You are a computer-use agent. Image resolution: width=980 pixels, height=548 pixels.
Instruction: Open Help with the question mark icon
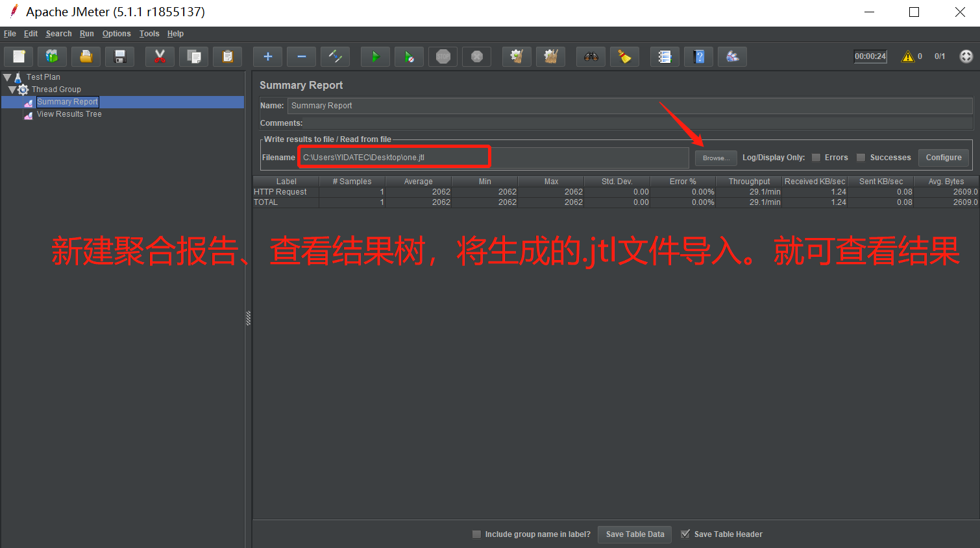tap(698, 56)
